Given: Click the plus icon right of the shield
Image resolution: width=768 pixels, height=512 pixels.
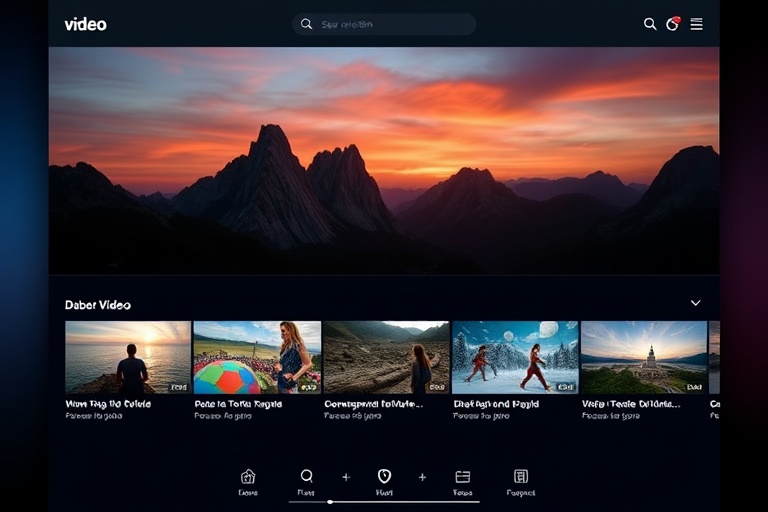Looking at the screenshot, I should [422, 477].
